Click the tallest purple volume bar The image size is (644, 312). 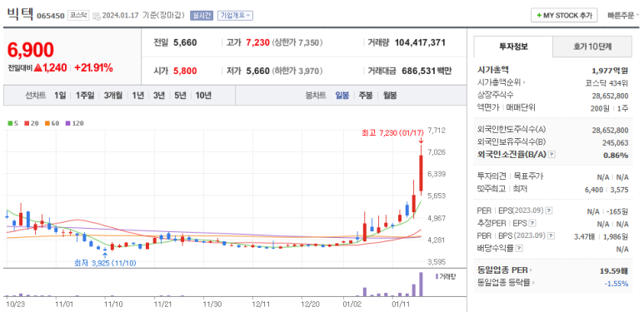[421, 284]
